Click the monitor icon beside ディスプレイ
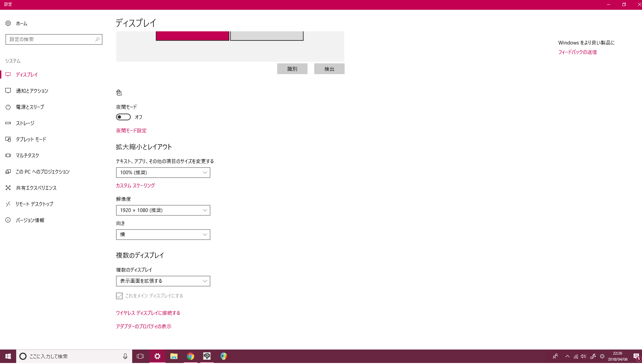The width and height of the screenshot is (642, 364). [8, 74]
